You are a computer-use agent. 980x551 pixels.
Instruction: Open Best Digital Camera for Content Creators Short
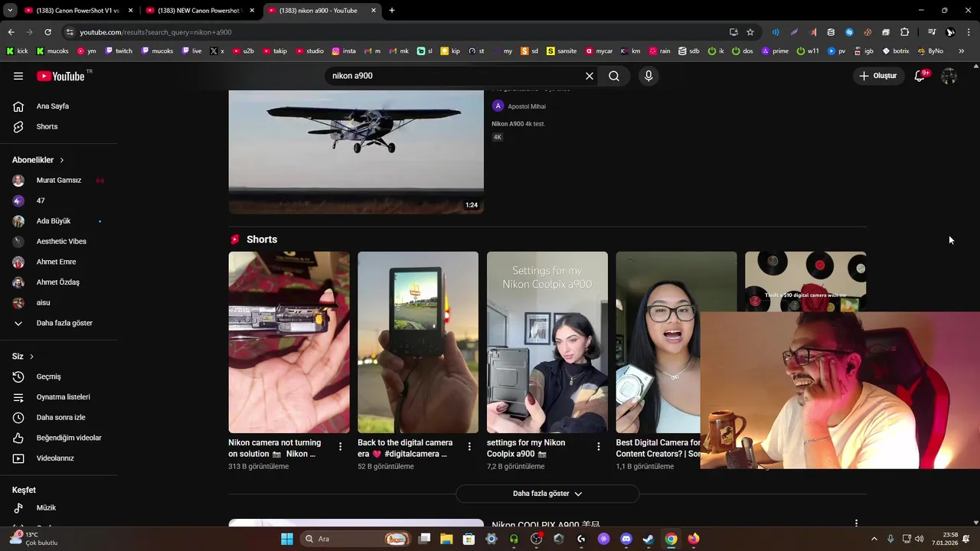pos(658,342)
